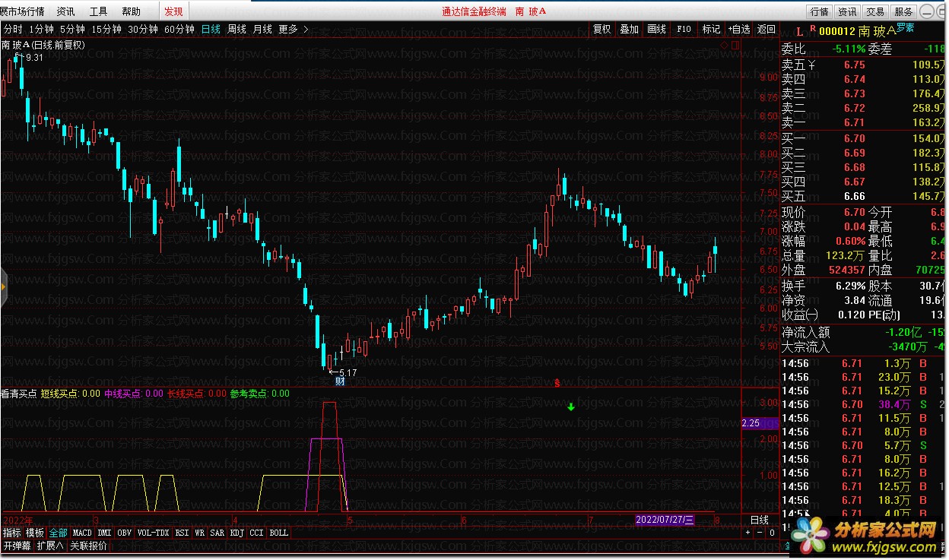This screenshot has height=560, width=949.
Task: Click the 2.25 value label on indicator axis
Action: click(760, 423)
